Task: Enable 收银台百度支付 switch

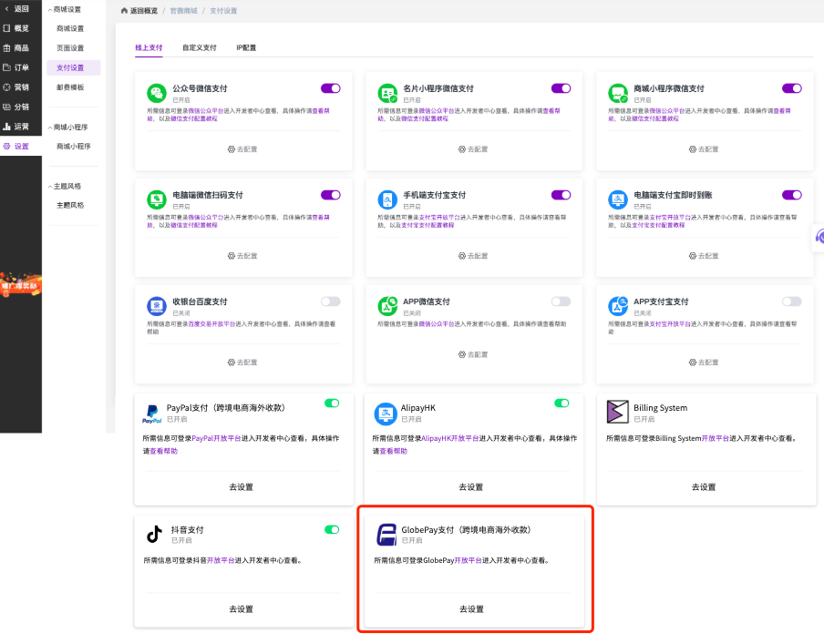Action: click(331, 302)
